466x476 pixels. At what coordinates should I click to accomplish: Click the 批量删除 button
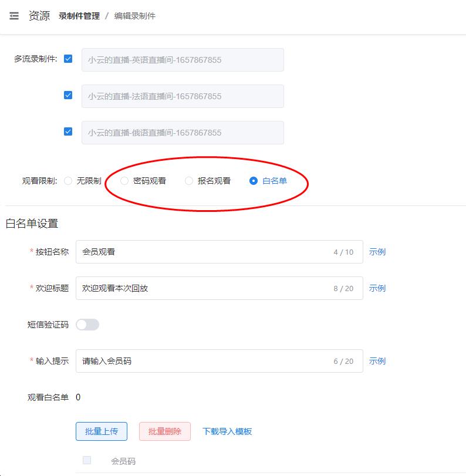(x=165, y=431)
